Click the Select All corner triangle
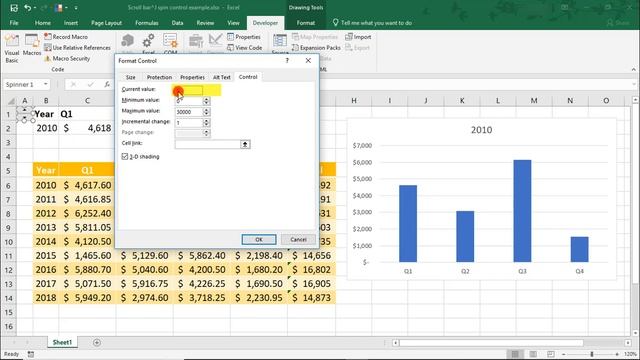Screen dimensions: 640x360 11,101
